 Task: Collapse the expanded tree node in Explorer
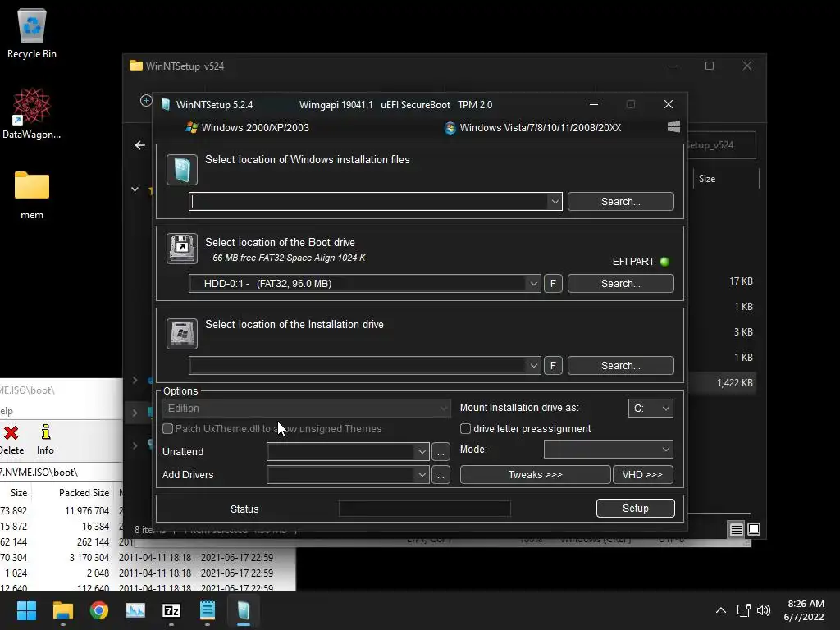coord(135,189)
